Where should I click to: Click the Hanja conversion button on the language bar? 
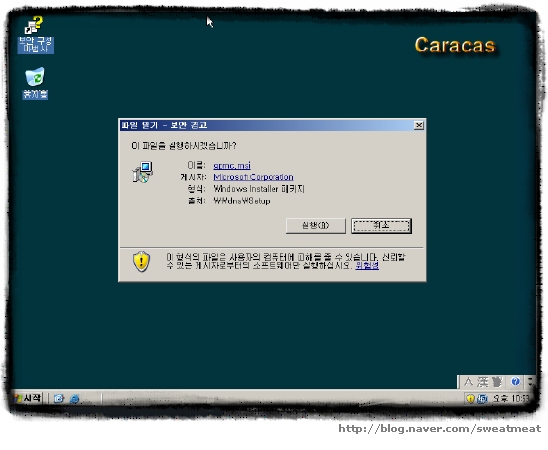coord(483,382)
